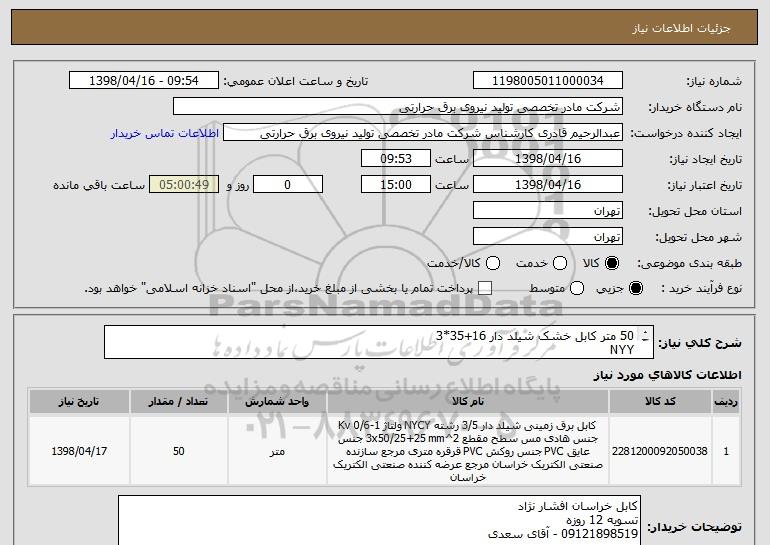
Task: Click the تعداد / مقدار column header
Action: point(179,402)
